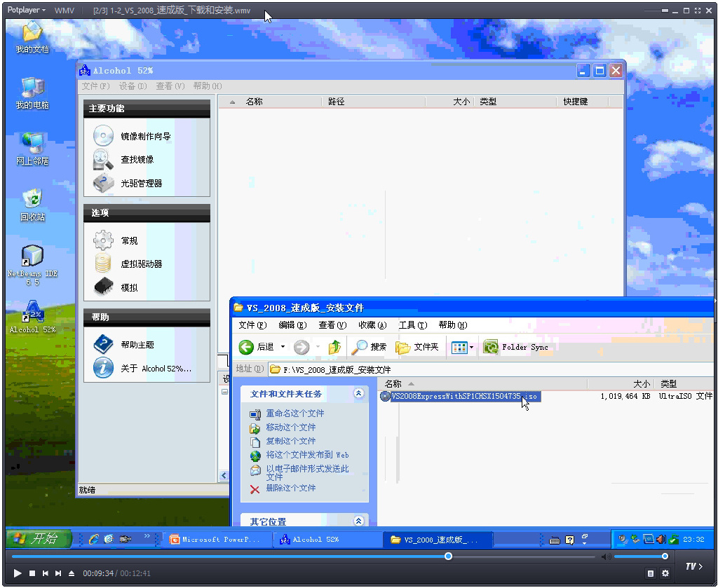The height and width of the screenshot is (588, 718).
Task: Click the 开始 Start button
Action: point(39,539)
